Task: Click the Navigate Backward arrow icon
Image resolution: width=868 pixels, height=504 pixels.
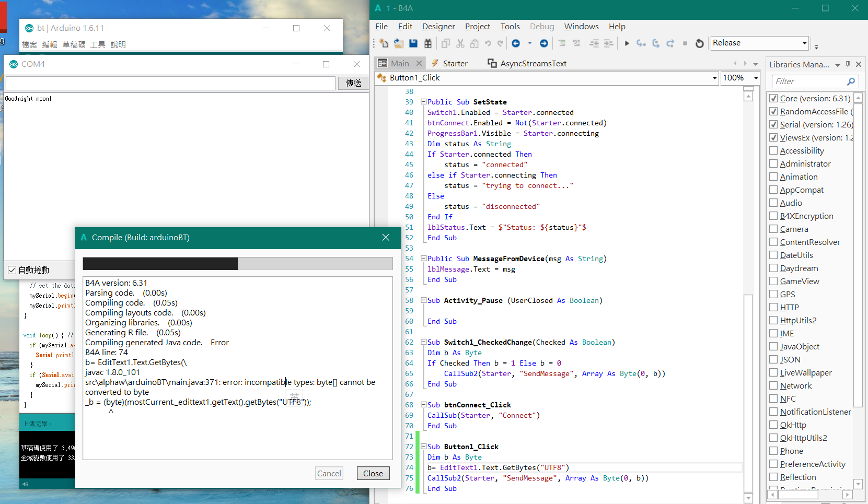Action: tap(516, 43)
